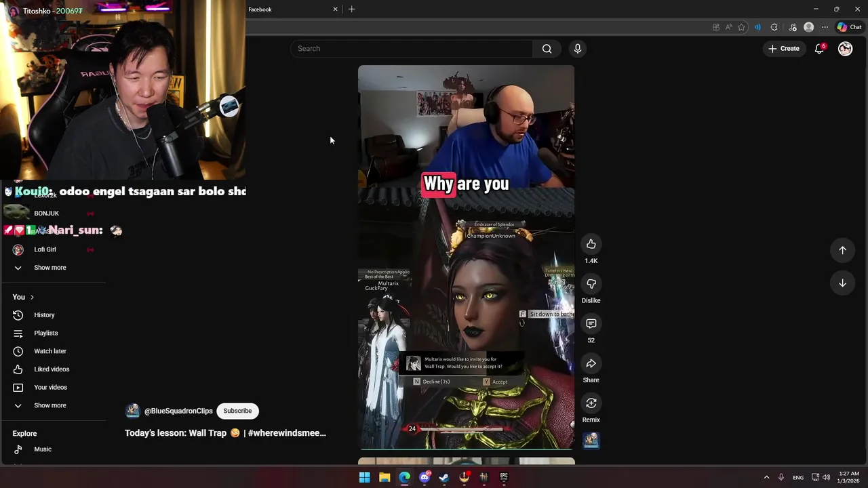Like the Wall Trap short
Image resolution: width=868 pixels, height=488 pixels.
click(591, 244)
